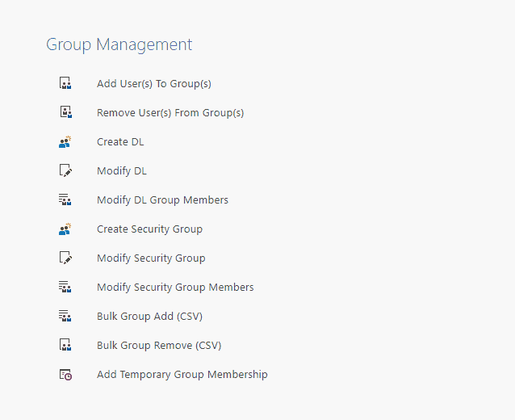This screenshot has width=515, height=420.
Task: Click the Modify DL Group Members icon
Action: point(65,199)
